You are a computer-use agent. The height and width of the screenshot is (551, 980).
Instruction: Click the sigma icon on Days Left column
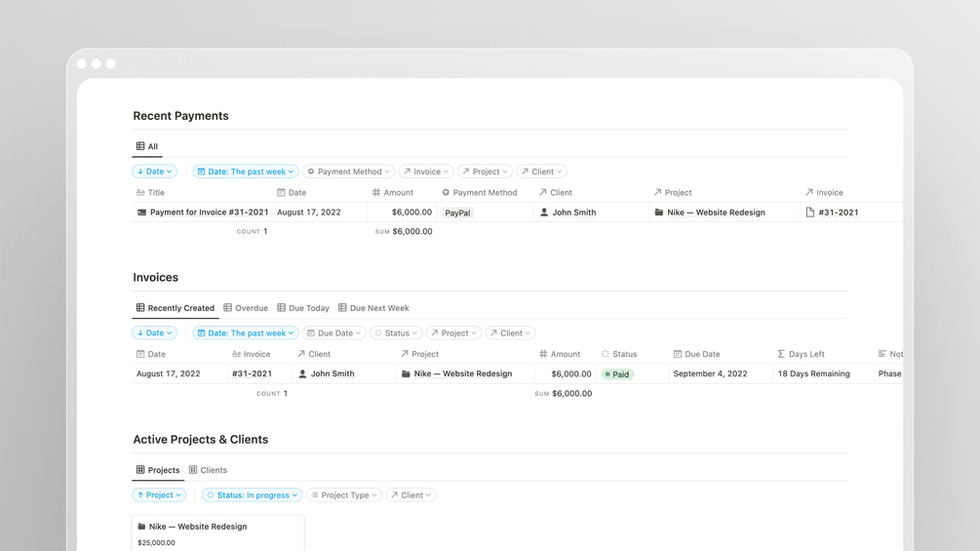pyautogui.click(x=781, y=354)
